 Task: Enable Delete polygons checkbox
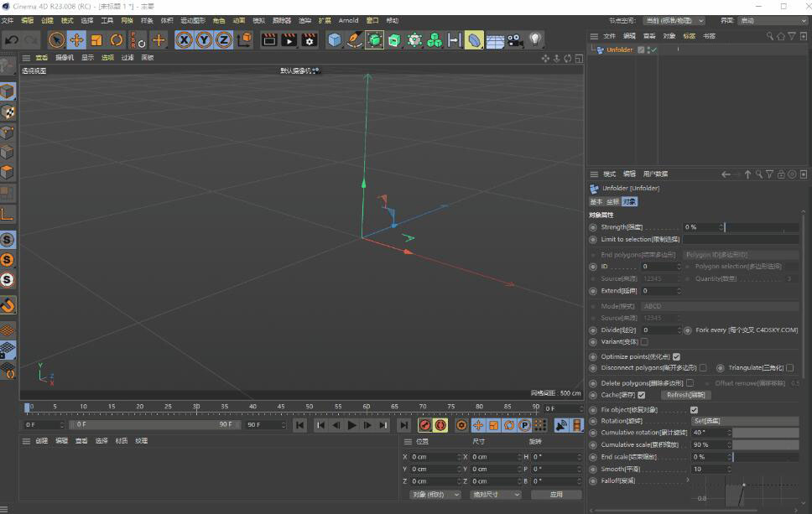pos(690,383)
